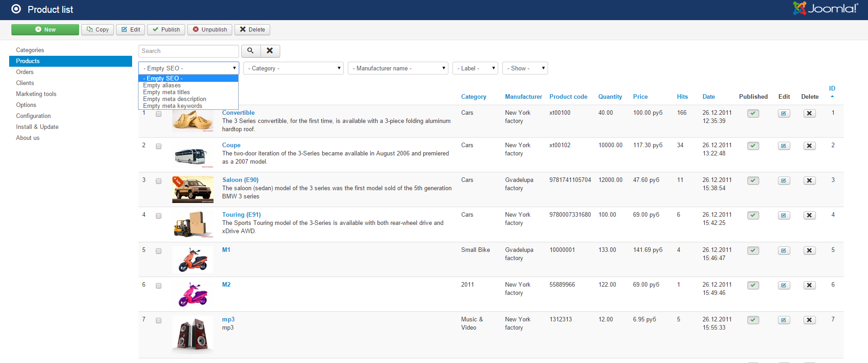The image size is (868, 363).
Task: Click the edit icon for mp3 row
Action: point(783,320)
